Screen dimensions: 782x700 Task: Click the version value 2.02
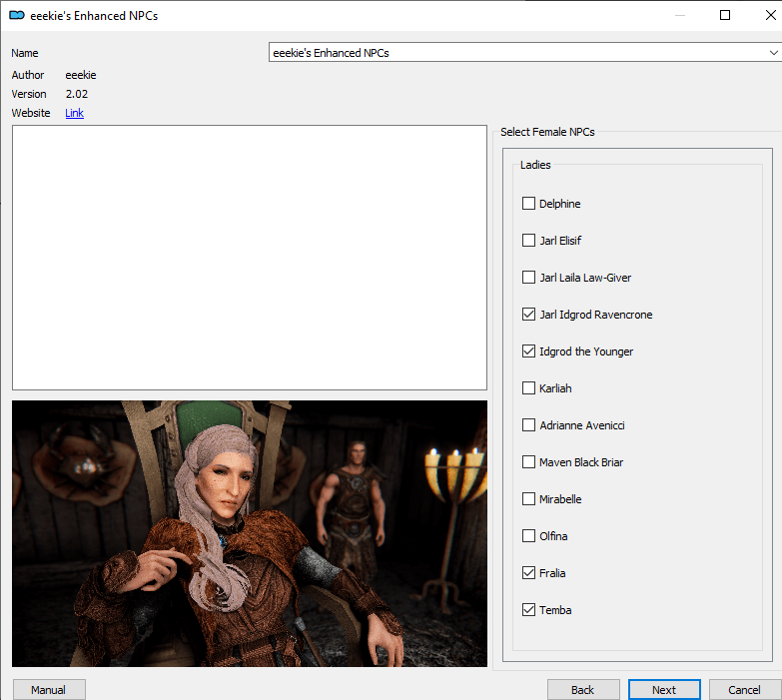[x=77, y=94]
